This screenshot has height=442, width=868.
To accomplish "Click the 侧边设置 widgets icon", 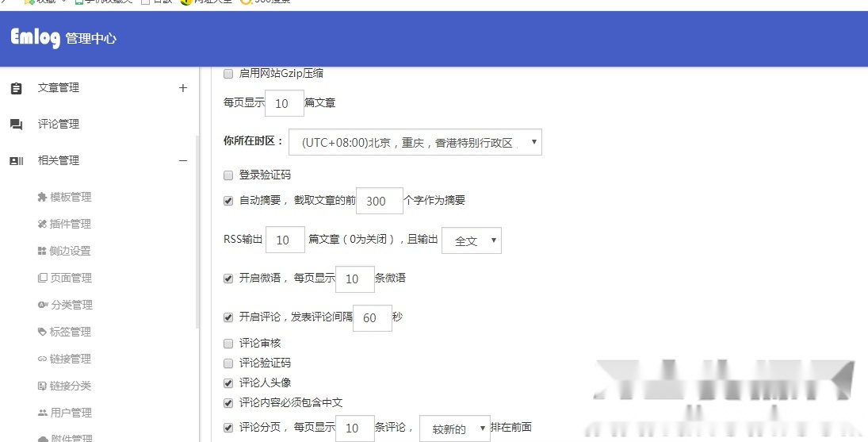I will 42,252.
